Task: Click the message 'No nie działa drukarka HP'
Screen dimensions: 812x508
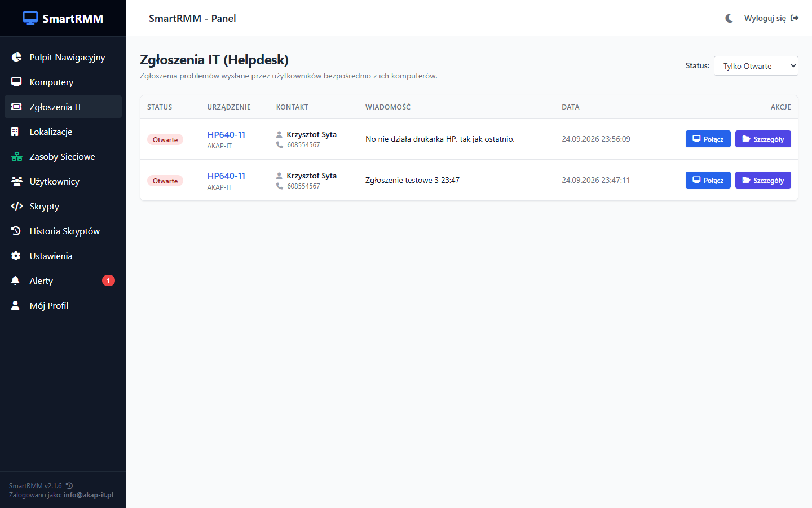Action: (x=411, y=139)
